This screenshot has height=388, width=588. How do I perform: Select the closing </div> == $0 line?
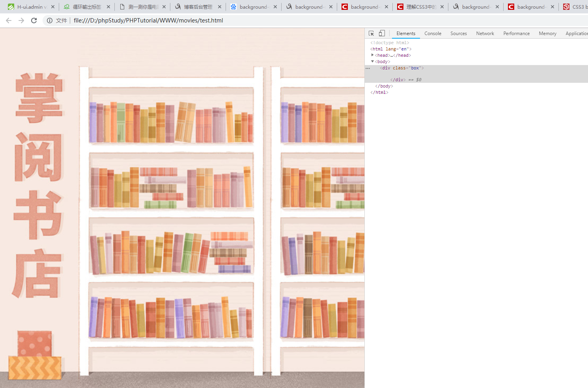click(x=406, y=80)
